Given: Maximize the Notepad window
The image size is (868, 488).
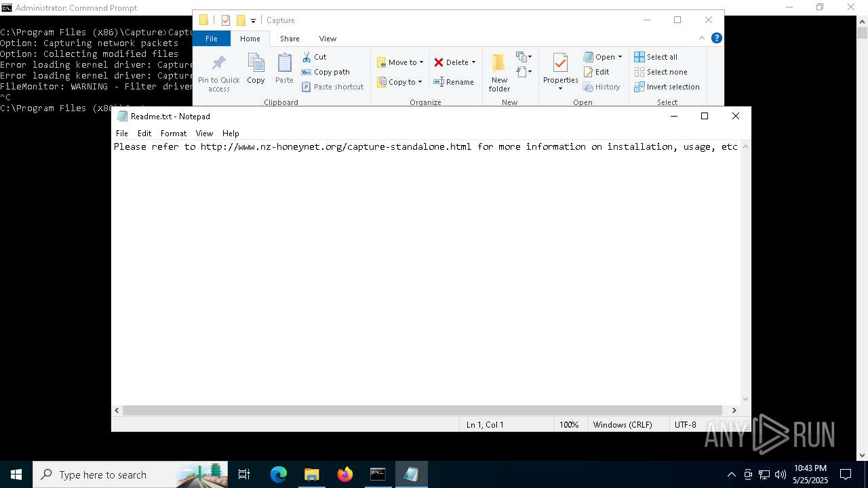Looking at the screenshot, I should point(705,116).
